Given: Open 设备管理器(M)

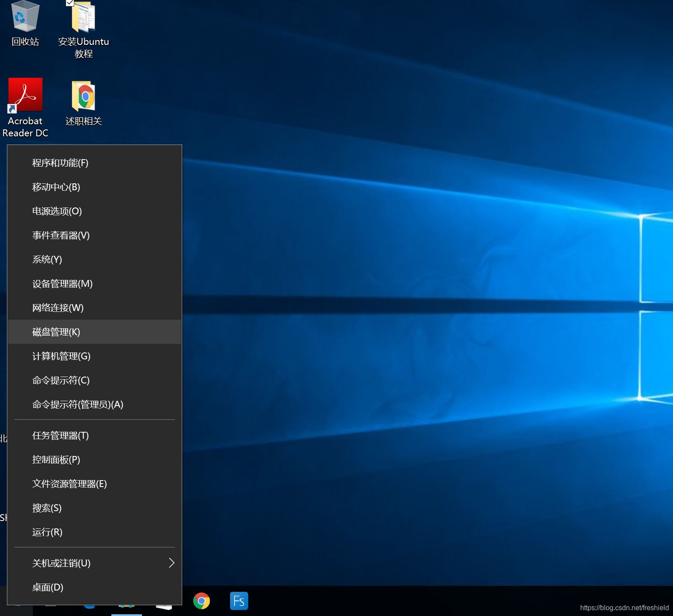Looking at the screenshot, I should click(x=95, y=283).
